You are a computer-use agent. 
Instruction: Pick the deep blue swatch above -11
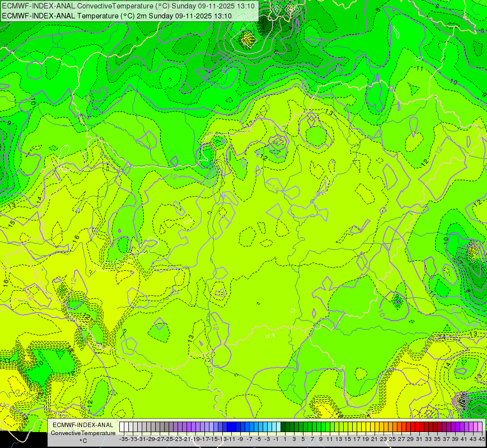[x=229, y=427]
